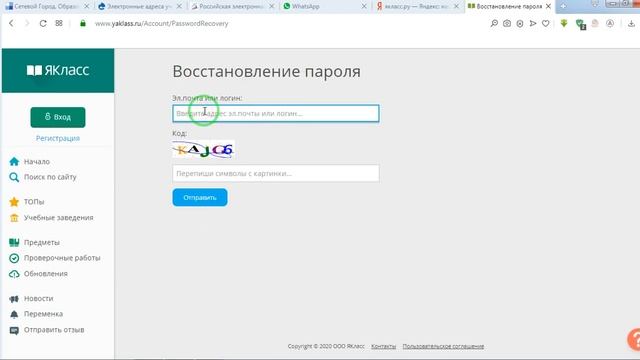The image size is (640, 360).
Task: Click the Переменка bell icon
Action: [x=14, y=314]
